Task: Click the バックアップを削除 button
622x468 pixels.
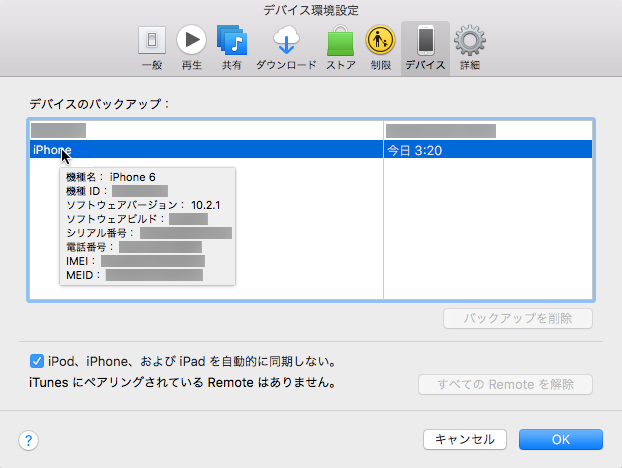Action: 518,318
